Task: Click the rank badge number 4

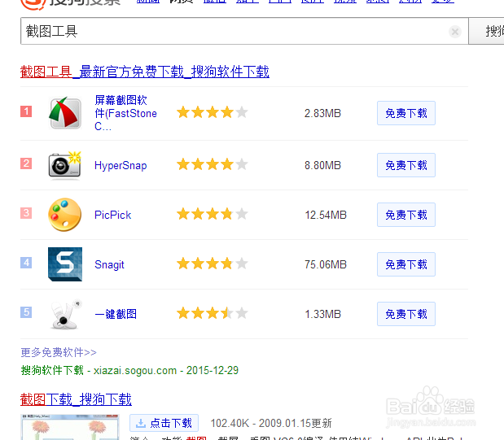Action: 26,263
